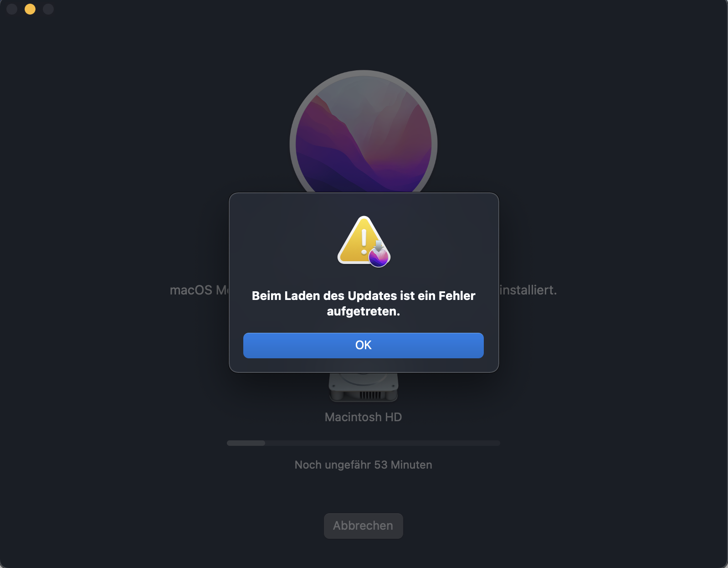Click the vent grille on the Macintosh HD icon
Viewport: 728px width, 568px height.
tap(370, 395)
